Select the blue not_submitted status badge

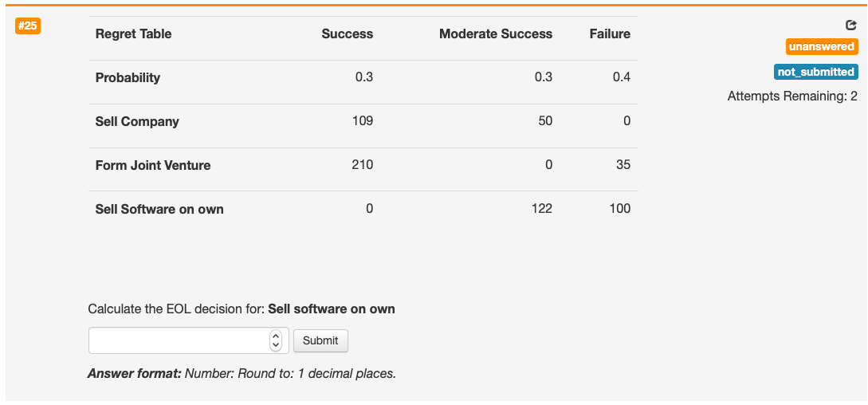coord(816,72)
